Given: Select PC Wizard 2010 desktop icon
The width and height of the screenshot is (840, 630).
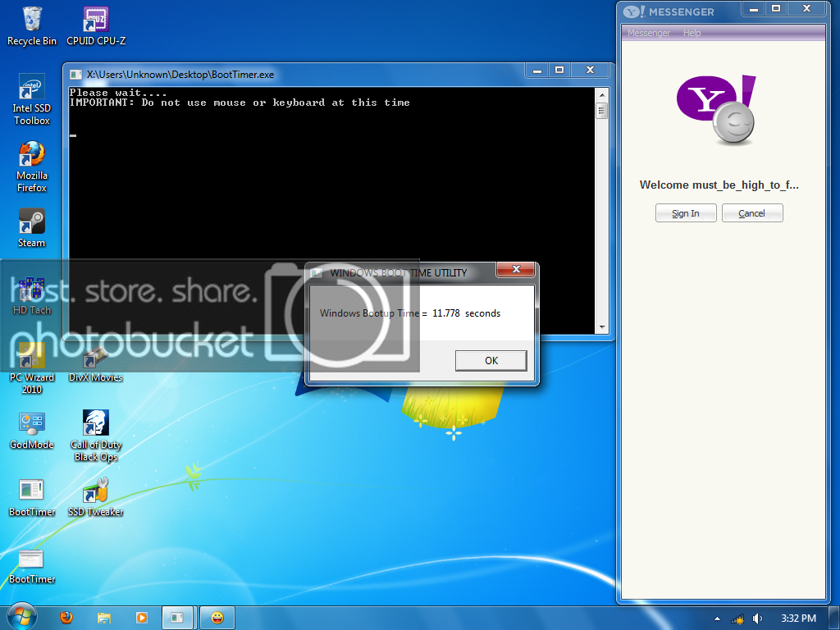Looking at the screenshot, I should click(32, 368).
